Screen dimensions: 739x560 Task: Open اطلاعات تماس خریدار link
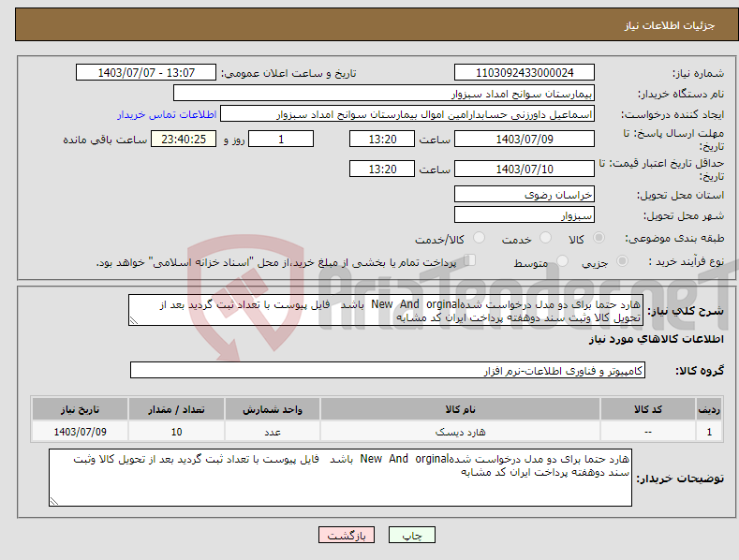(167, 114)
